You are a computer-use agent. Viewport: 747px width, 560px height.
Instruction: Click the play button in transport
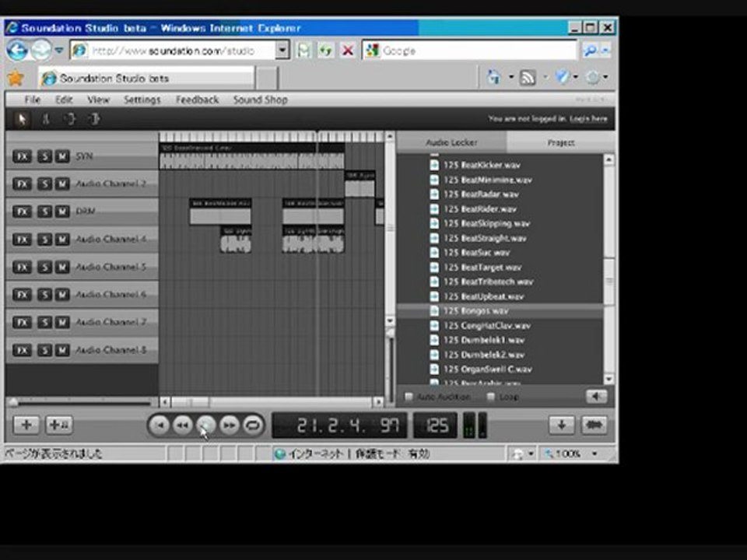[205, 425]
